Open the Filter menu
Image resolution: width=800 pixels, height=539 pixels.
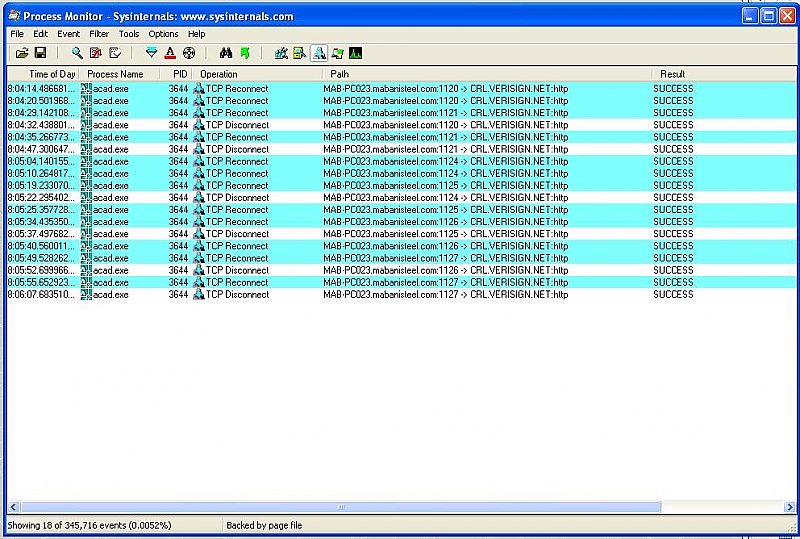click(x=99, y=34)
